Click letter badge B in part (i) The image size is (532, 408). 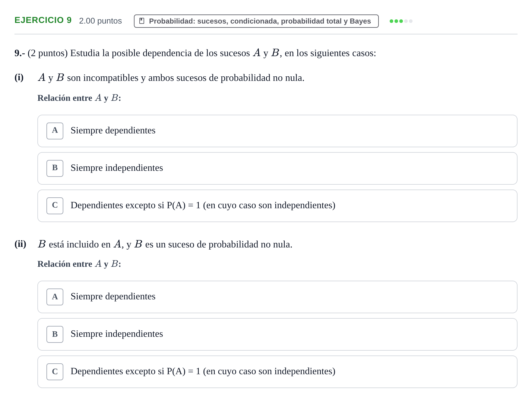55,168
